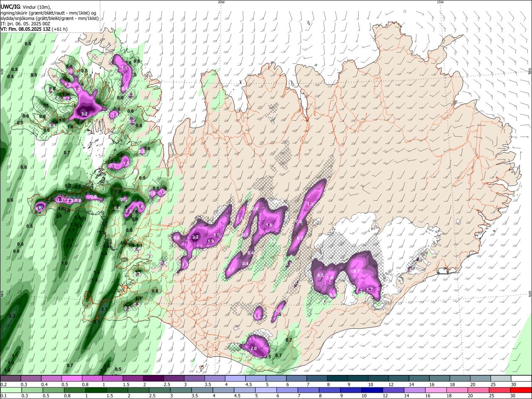
Task: Pick the dusky purple 0.2 swatch, top legend row
Action: [x=10, y=379]
